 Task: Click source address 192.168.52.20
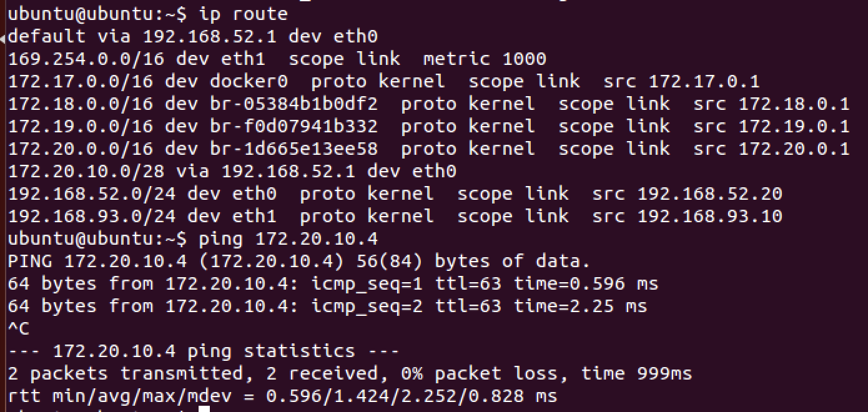pos(709,194)
